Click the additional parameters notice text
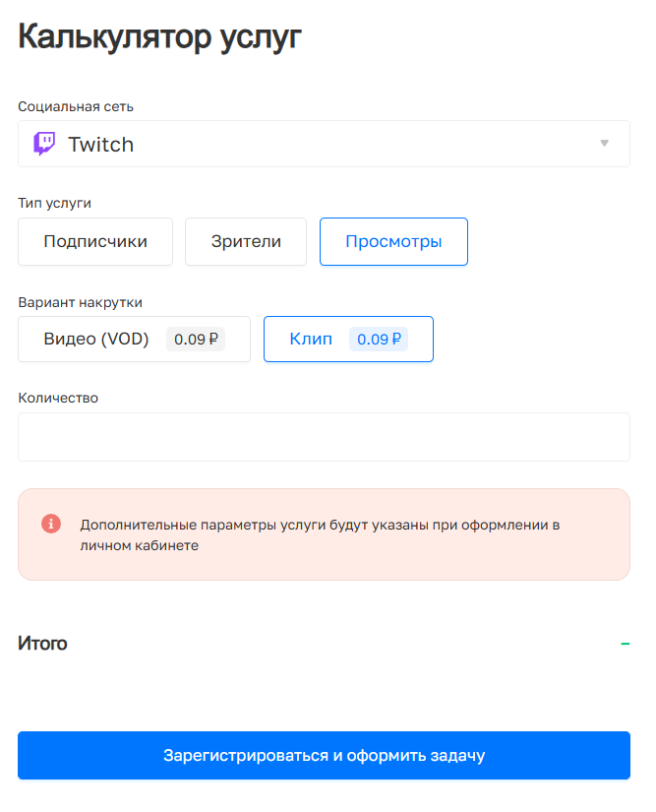656x812 pixels. point(320,534)
